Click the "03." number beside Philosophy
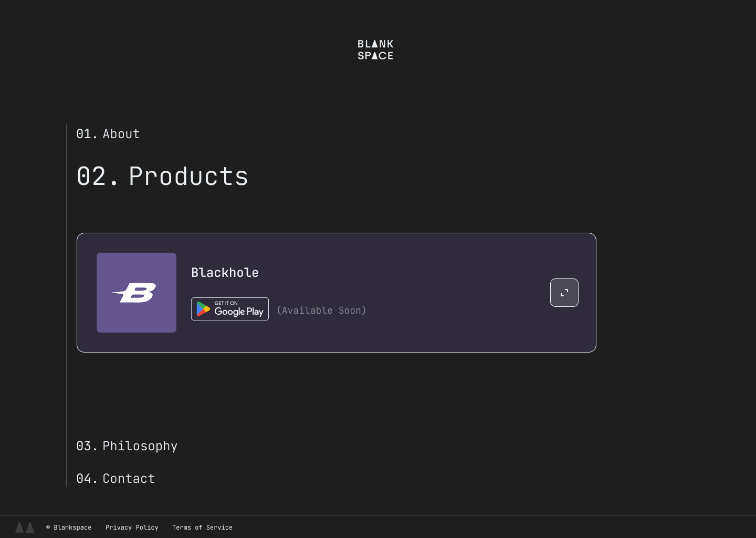This screenshot has height=538, width=756. [87, 446]
